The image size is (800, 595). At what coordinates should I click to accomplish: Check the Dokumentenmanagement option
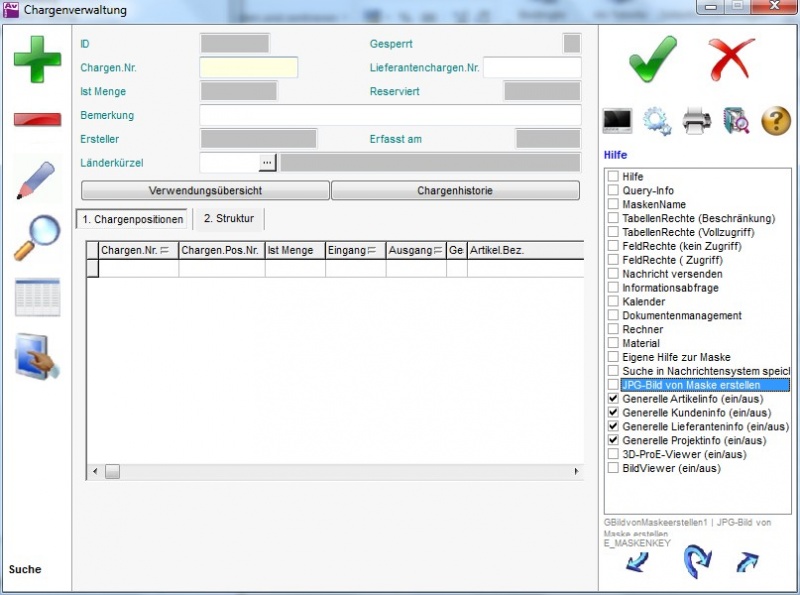coord(613,316)
